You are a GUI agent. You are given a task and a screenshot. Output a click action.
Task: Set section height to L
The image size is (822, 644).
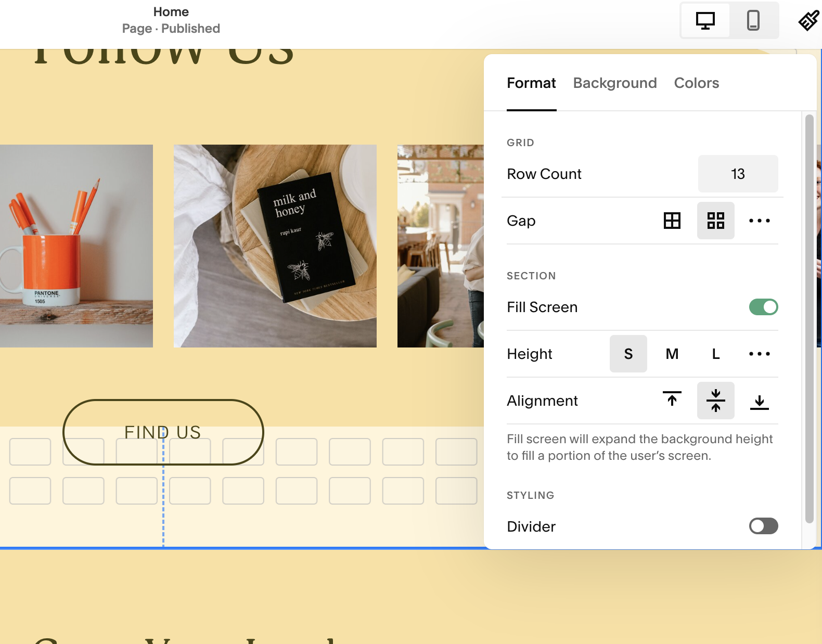pos(716,354)
